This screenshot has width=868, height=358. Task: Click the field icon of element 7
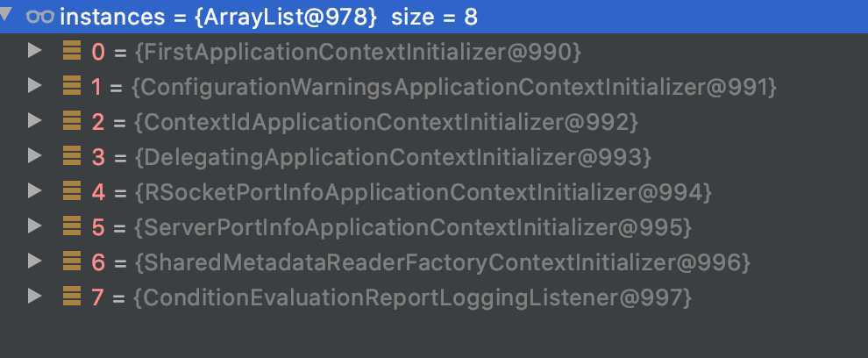(72, 297)
